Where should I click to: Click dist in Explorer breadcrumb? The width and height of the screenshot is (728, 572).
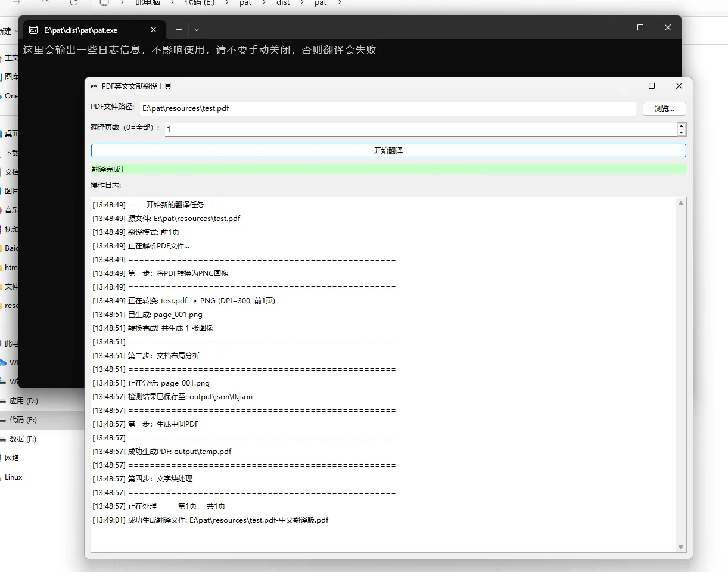283,3
